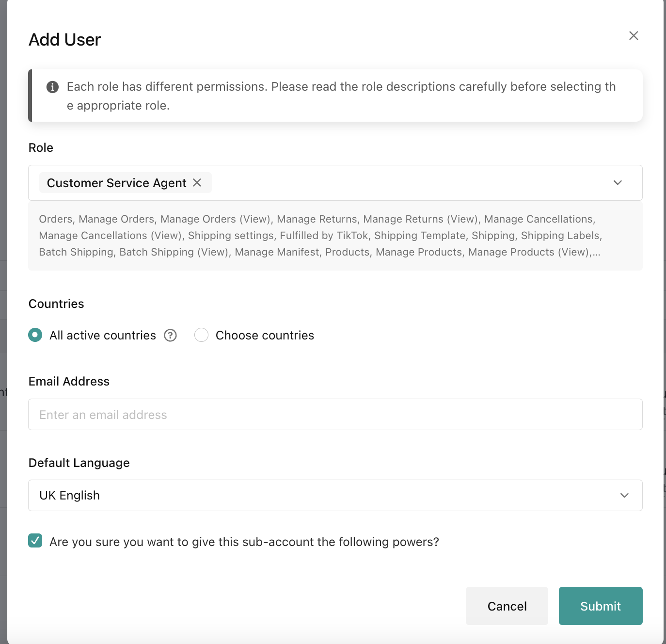Expand the Role dropdown chevron

[618, 183]
